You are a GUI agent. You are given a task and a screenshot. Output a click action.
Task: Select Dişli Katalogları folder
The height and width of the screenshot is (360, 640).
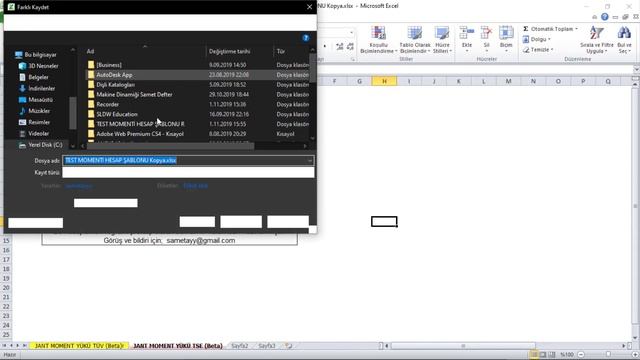coord(198,84)
